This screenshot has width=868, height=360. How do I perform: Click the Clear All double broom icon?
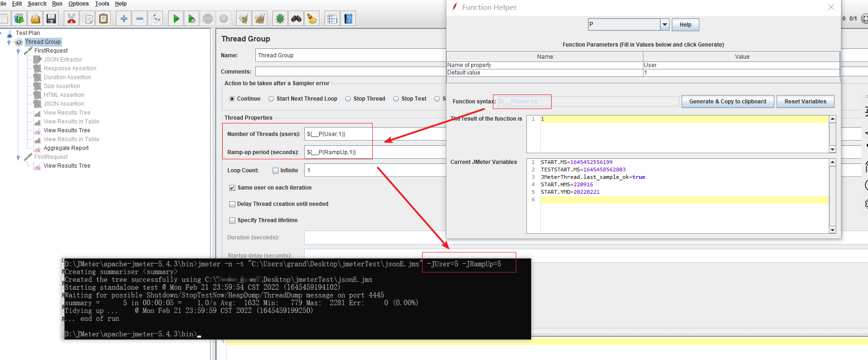click(260, 19)
